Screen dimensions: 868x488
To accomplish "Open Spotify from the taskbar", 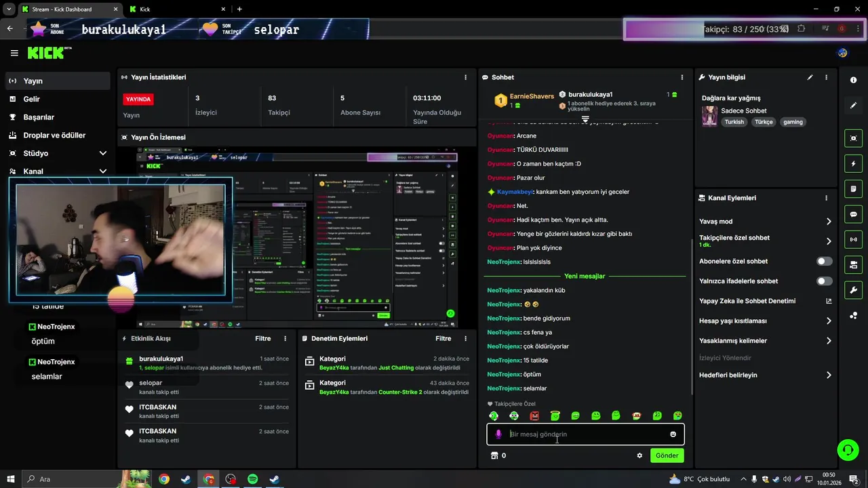I will (252, 479).
